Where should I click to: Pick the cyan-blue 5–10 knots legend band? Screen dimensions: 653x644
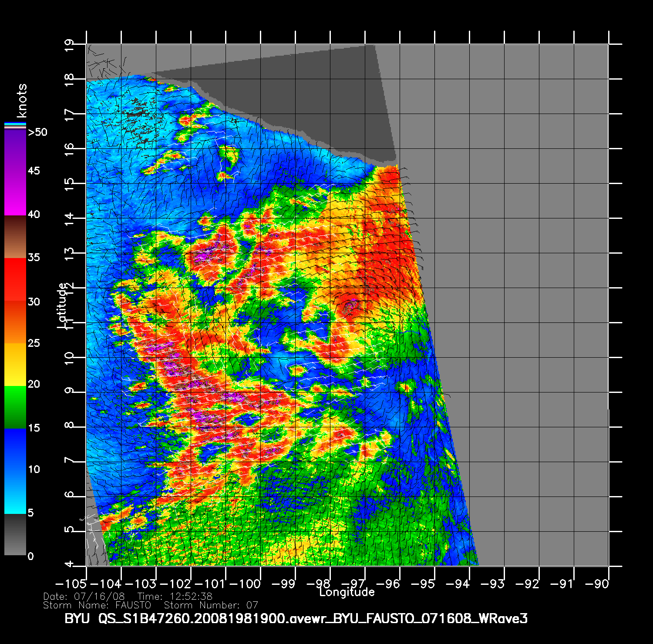click(15, 492)
